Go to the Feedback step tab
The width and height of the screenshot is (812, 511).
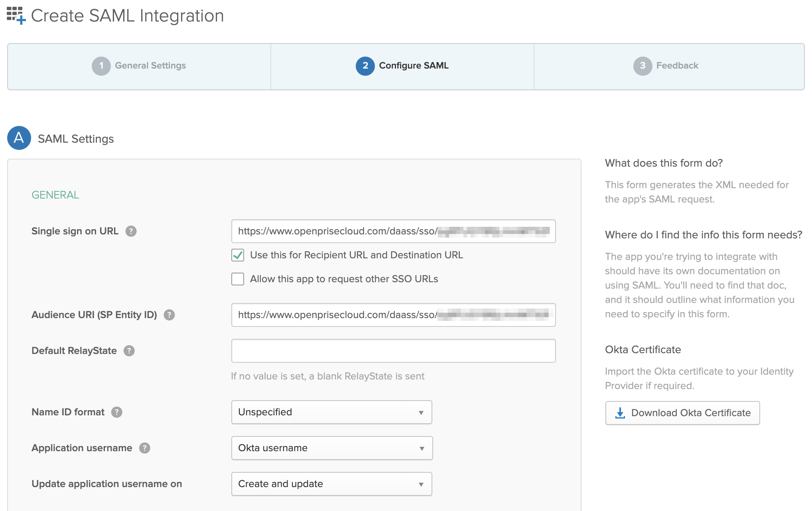[669, 66]
